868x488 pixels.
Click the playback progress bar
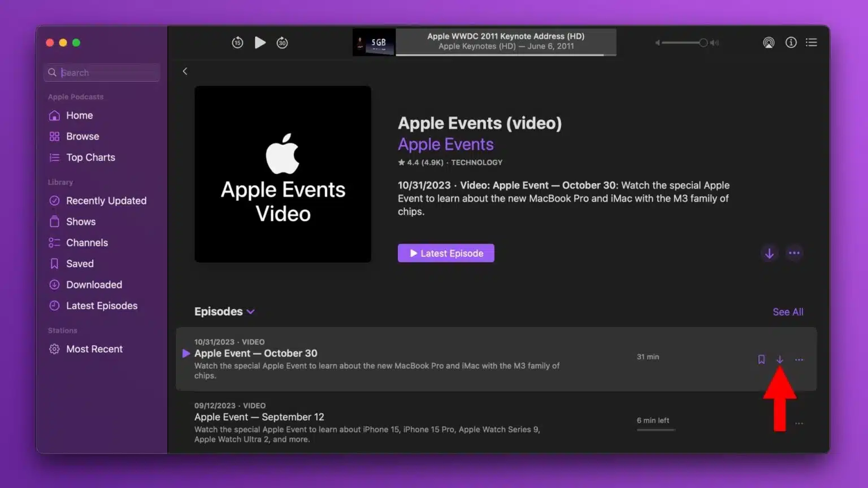506,55
